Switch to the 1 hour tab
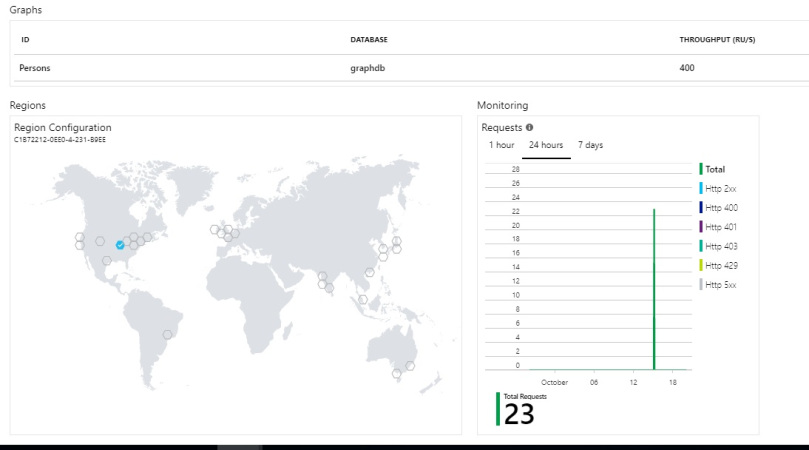The width and height of the screenshot is (809, 450). pos(502,145)
